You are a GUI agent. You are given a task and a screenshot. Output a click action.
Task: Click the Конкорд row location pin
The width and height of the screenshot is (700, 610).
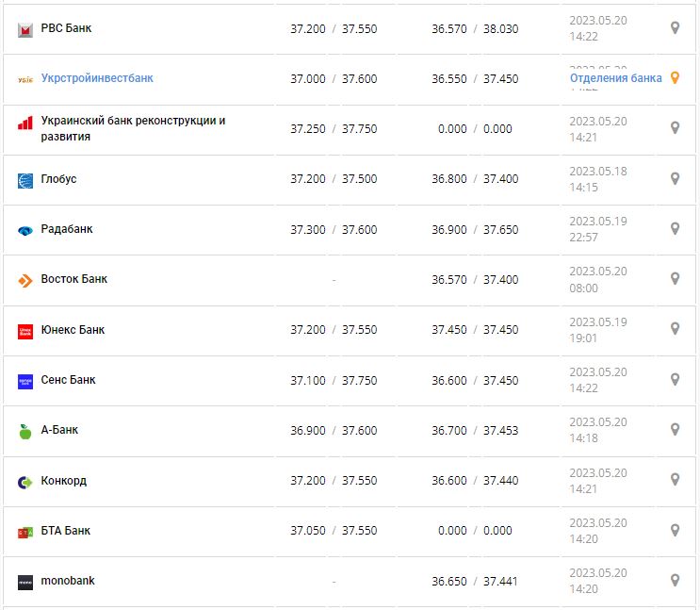click(x=675, y=480)
